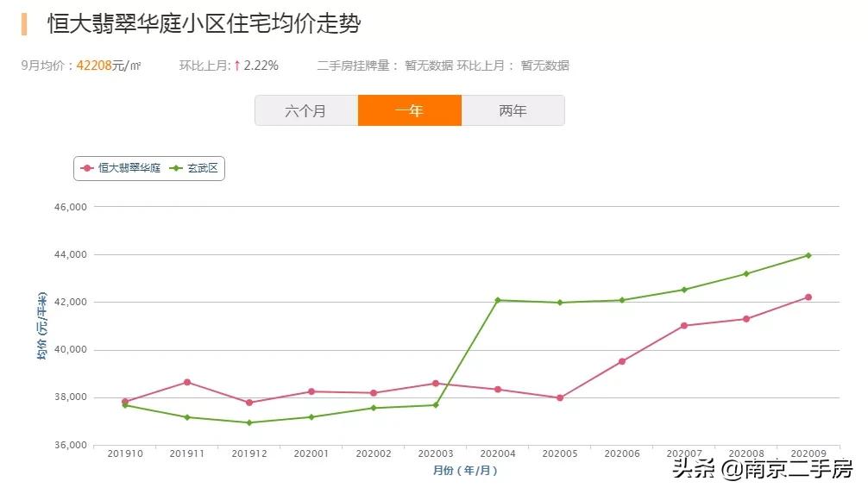Click the green data point at 202001
Image resolution: width=868 pixels, height=494 pixels.
311,417
